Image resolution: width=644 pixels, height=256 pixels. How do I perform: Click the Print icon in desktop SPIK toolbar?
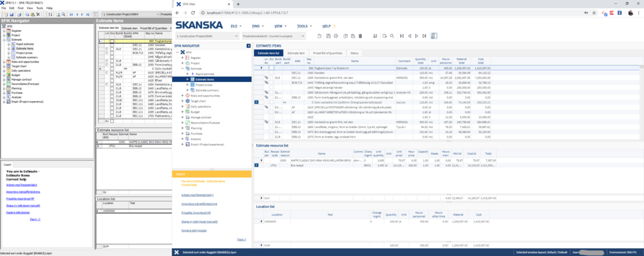click(x=19, y=14)
